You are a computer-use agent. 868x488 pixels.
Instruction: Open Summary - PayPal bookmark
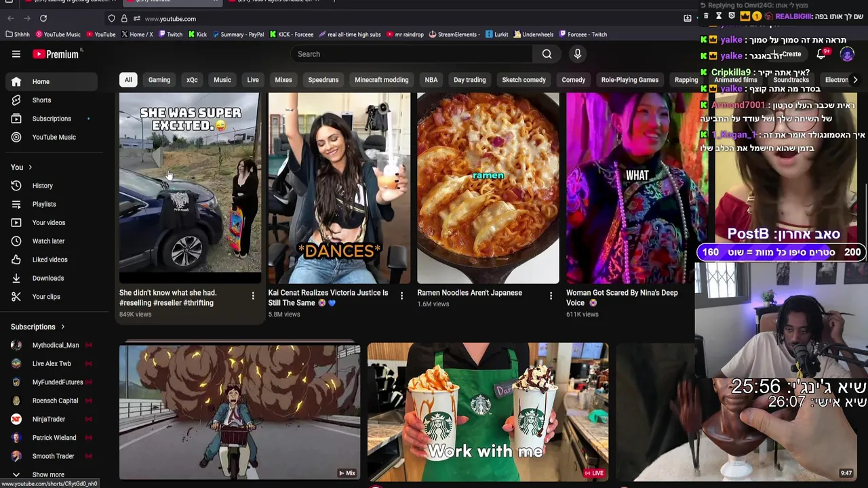(238, 35)
